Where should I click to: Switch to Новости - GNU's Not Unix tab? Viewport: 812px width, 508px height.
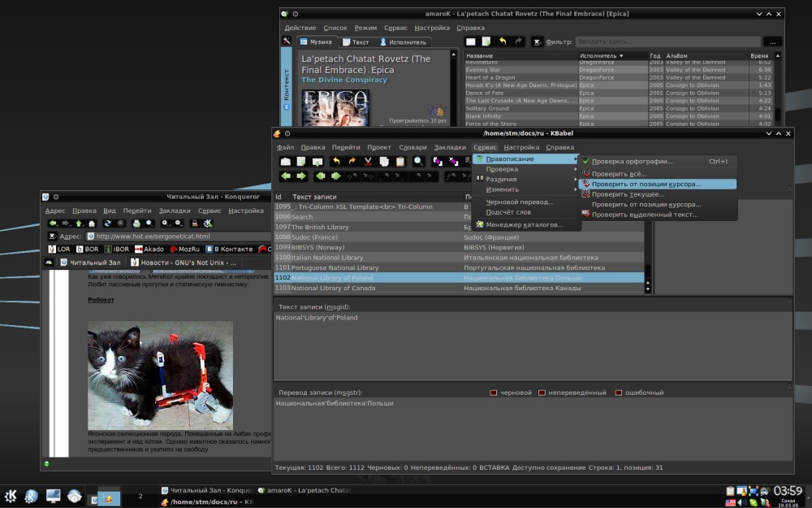(184, 263)
